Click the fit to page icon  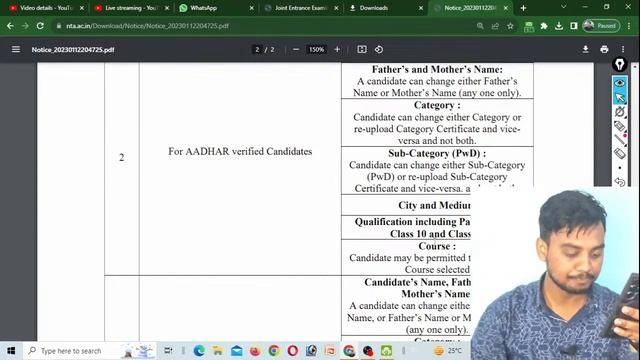pos(362,49)
